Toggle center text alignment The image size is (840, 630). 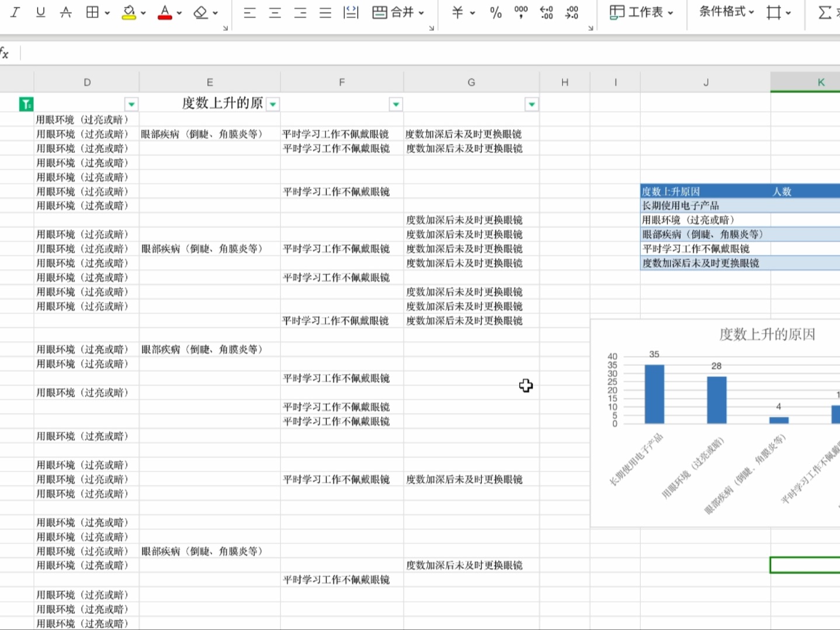click(275, 12)
